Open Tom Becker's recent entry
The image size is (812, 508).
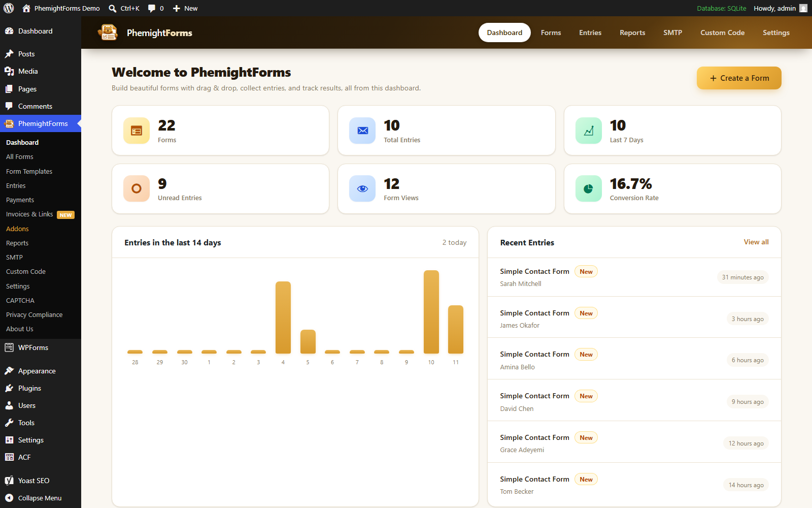[634, 485]
